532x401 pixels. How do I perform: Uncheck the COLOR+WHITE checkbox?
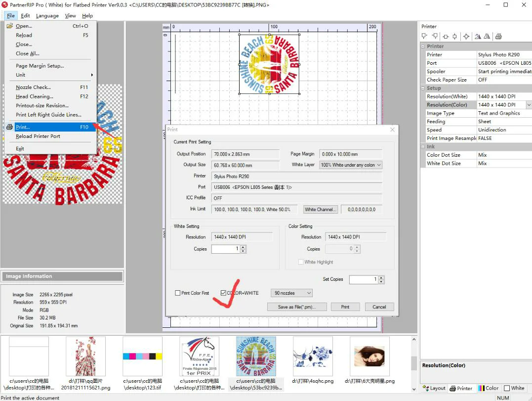click(223, 293)
